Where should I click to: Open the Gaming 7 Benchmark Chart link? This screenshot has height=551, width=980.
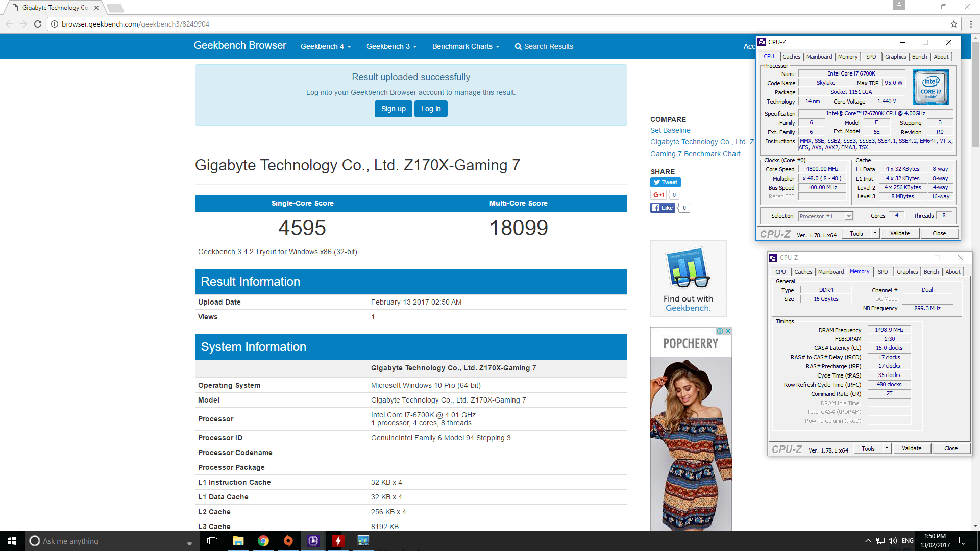pos(695,154)
